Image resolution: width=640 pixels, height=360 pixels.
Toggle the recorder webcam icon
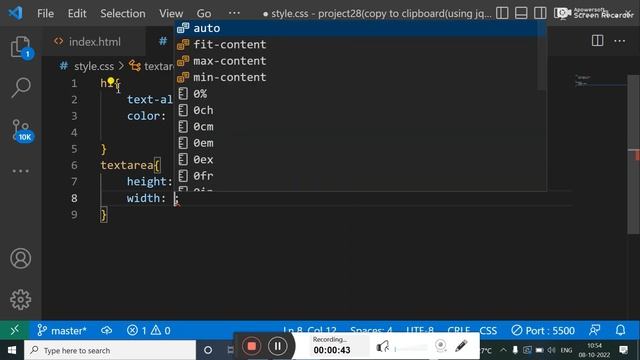440,346
